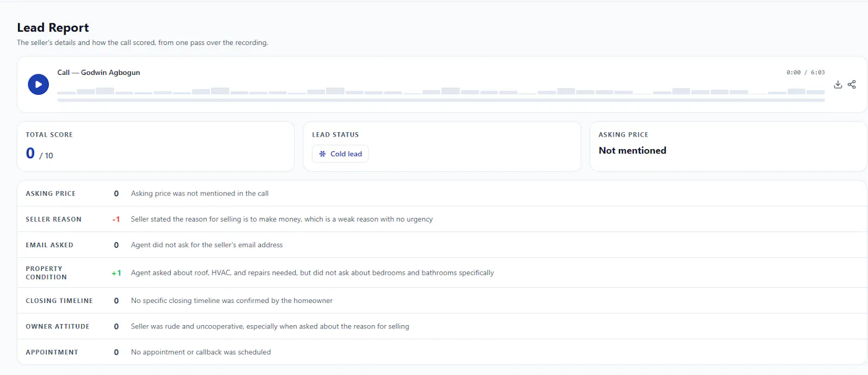
Task: Seek along the audio progress bar
Action: (441, 100)
